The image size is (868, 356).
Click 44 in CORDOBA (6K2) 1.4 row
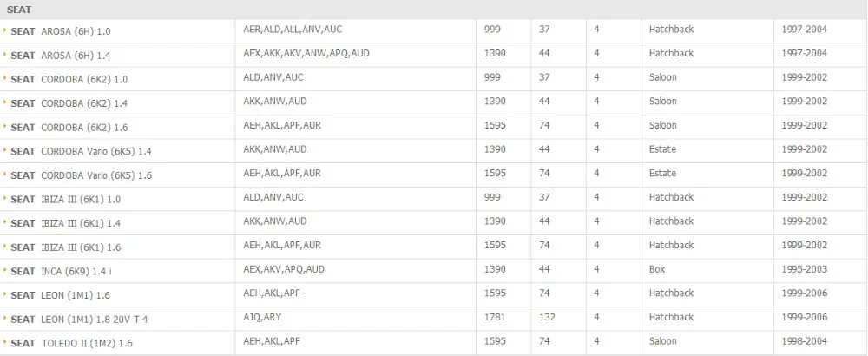pyautogui.click(x=544, y=102)
